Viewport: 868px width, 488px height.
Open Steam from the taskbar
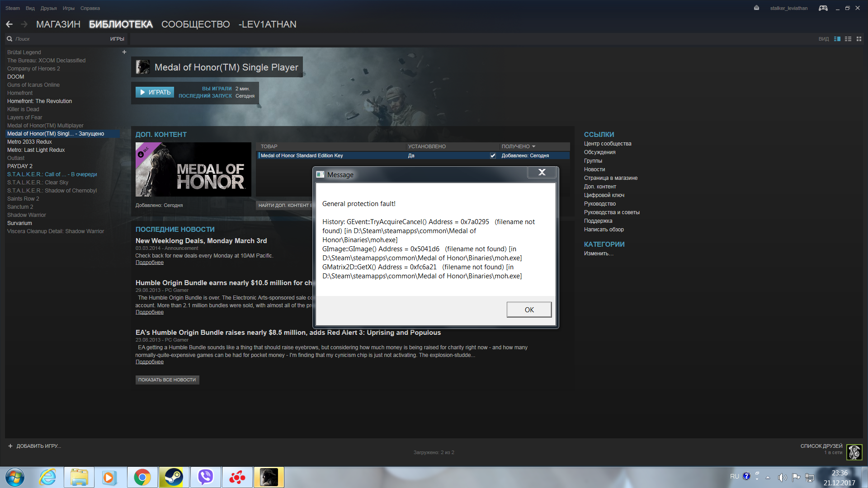174,477
